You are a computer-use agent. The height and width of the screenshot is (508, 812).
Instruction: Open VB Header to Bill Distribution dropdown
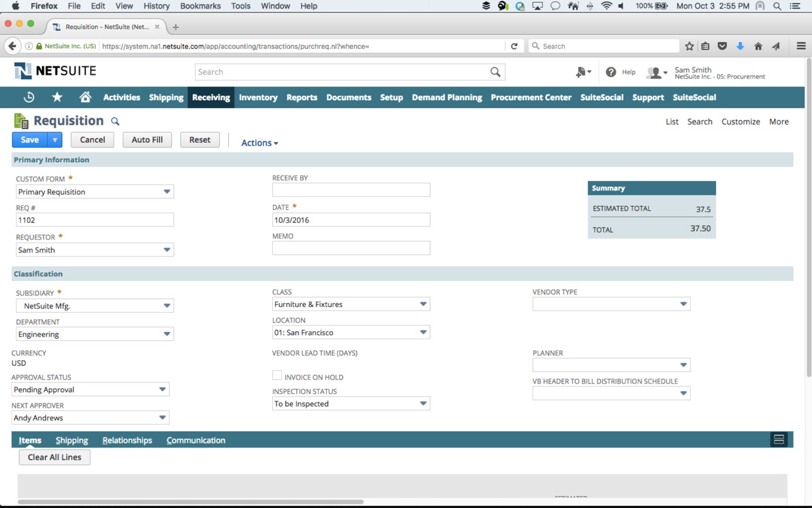[x=684, y=393]
